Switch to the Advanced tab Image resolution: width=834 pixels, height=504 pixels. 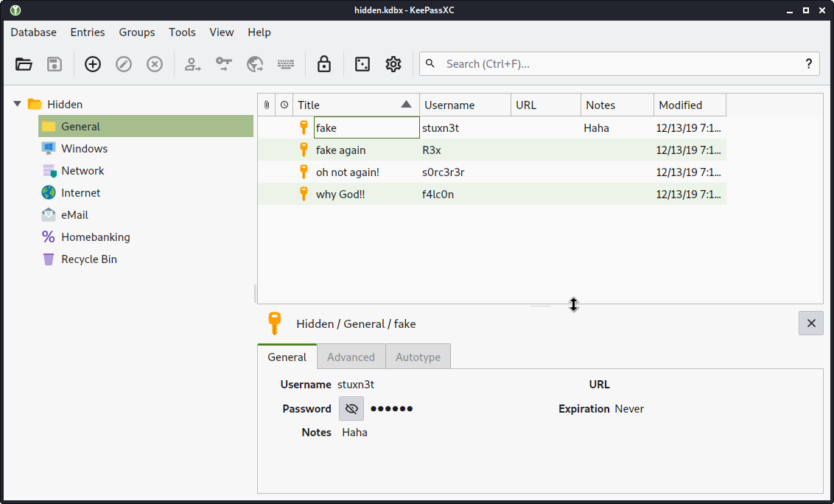point(351,357)
